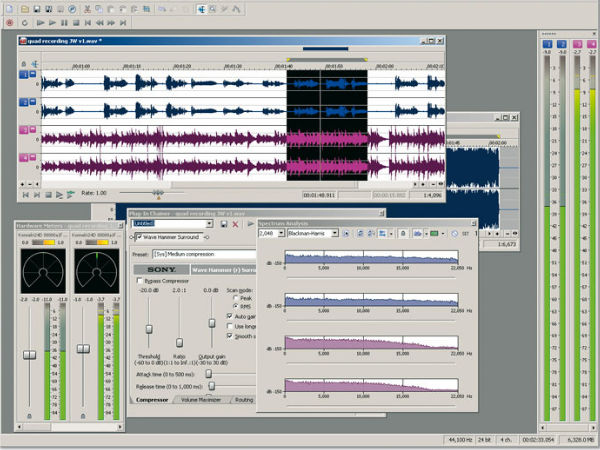Switch to the Routing tab

[243, 399]
